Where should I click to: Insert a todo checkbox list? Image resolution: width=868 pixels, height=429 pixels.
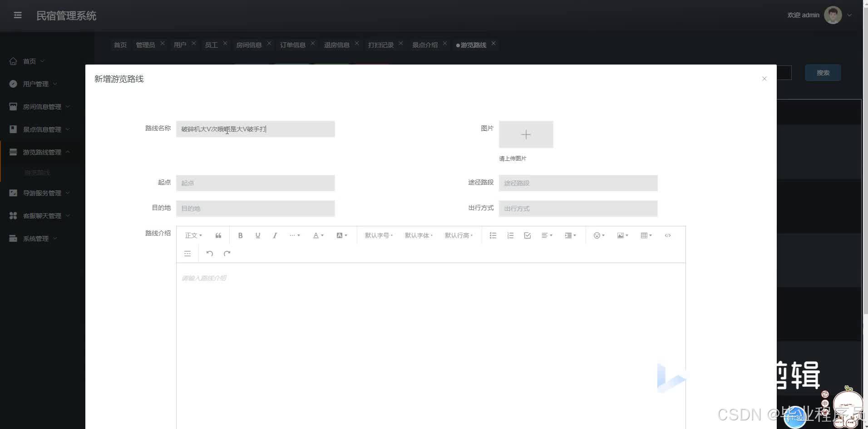(x=528, y=235)
